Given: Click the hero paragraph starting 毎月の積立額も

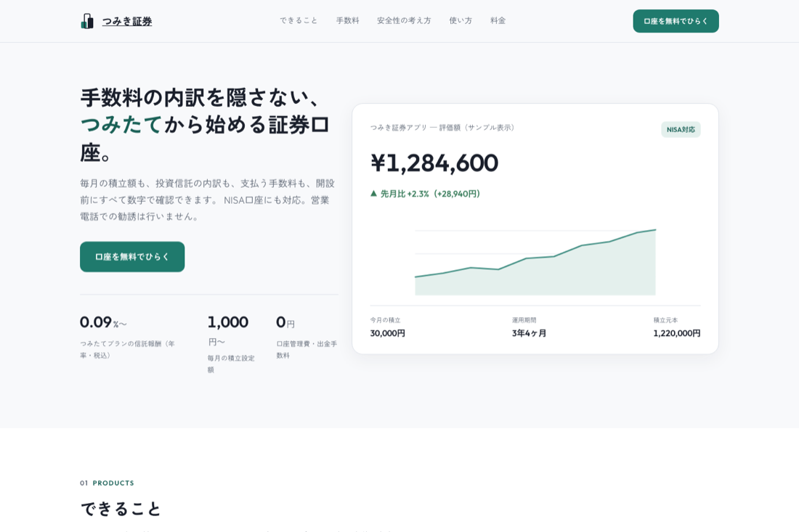Looking at the screenshot, I should click(208, 200).
